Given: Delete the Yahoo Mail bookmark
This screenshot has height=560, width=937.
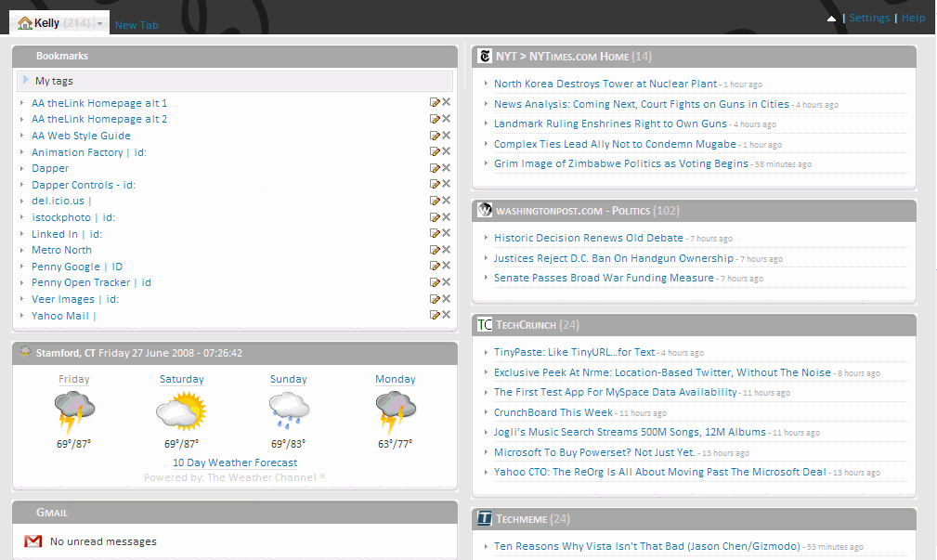Looking at the screenshot, I should [x=447, y=315].
